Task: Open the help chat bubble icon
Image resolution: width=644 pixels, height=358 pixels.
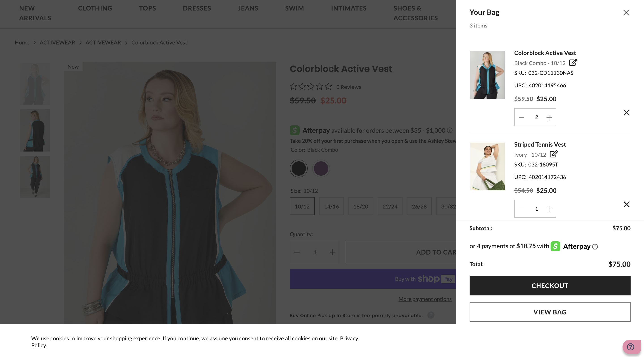Action: point(631,347)
